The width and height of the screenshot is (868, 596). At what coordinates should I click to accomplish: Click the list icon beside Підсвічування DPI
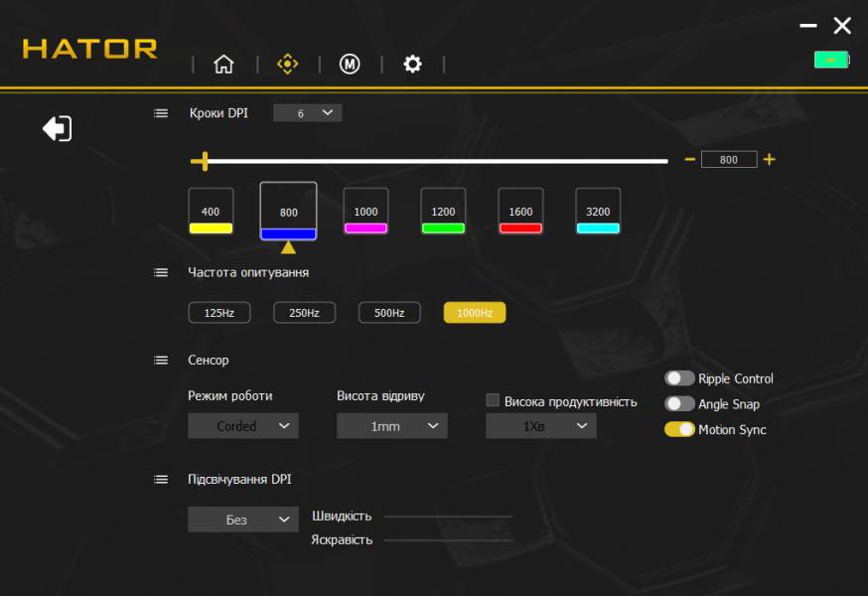pyautogui.click(x=161, y=479)
